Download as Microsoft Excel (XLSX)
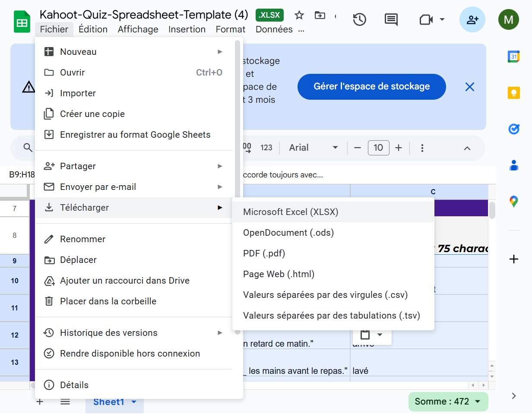532x414 pixels. (333, 212)
